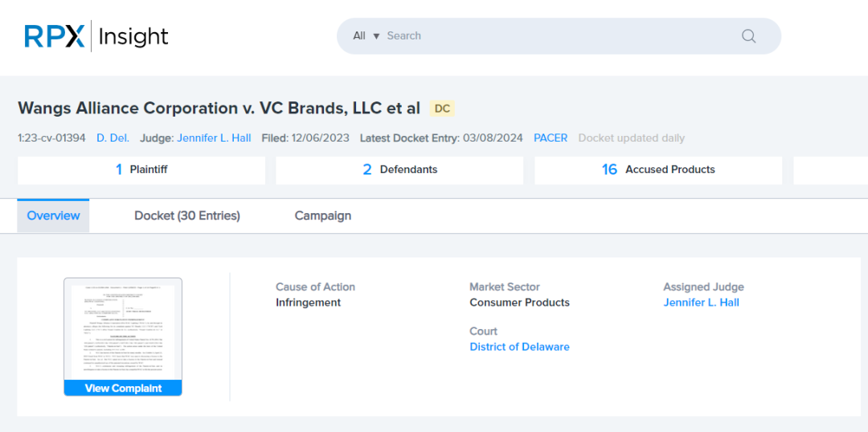868x432 pixels.
Task: Select the Overview tab
Action: pyautogui.click(x=53, y=216)
